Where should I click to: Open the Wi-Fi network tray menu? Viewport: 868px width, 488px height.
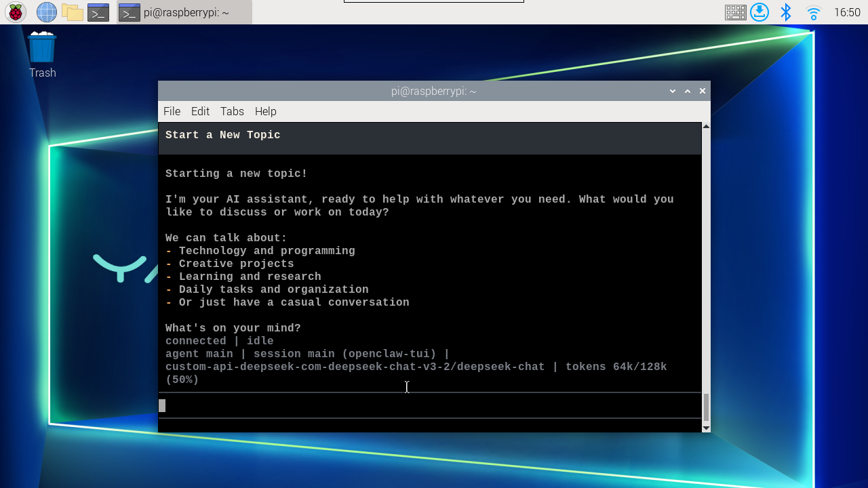click(814, 12)
